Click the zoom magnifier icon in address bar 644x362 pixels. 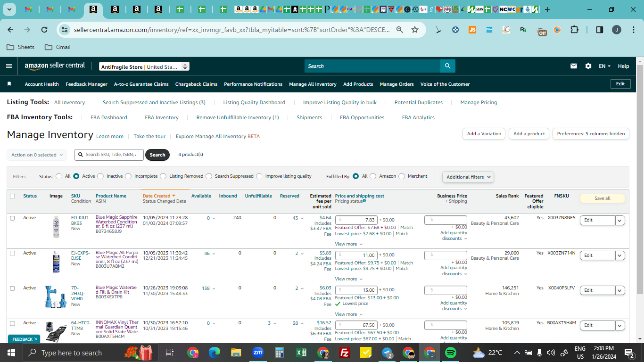pyautogui.click(x=399, y=30)
